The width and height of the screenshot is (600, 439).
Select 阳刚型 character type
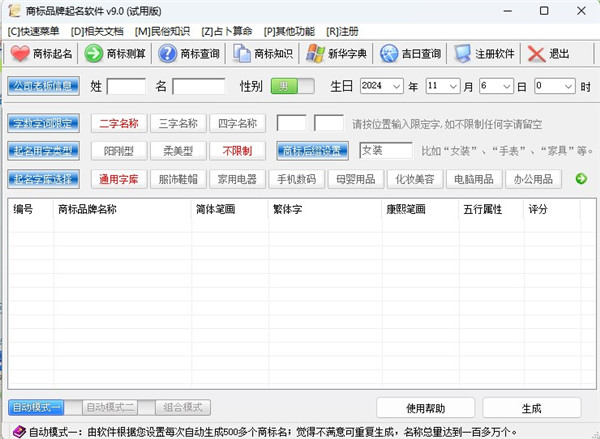coord(119,151)
